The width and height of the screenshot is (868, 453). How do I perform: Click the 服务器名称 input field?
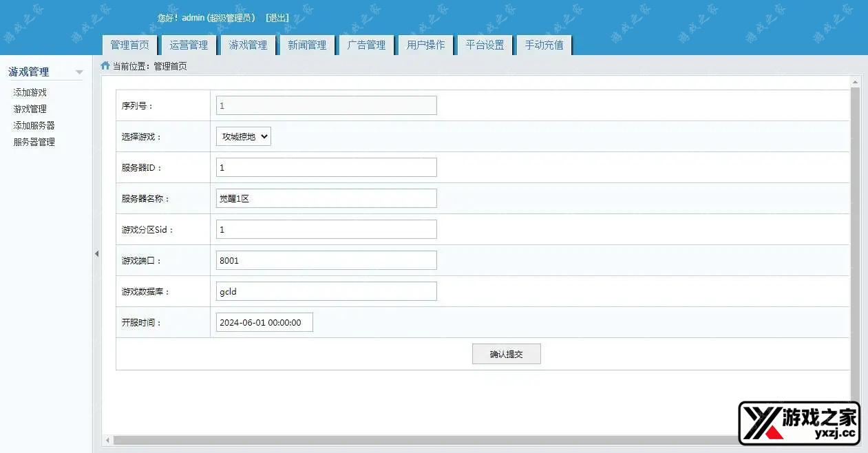click(326, 198)
